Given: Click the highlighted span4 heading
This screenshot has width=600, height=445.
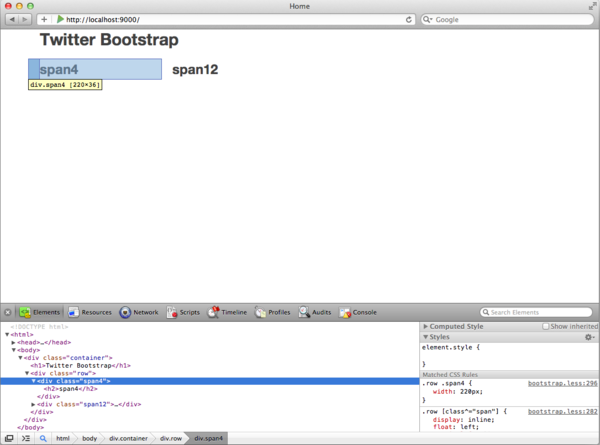Looking at the screenshot, I should 59,70.
